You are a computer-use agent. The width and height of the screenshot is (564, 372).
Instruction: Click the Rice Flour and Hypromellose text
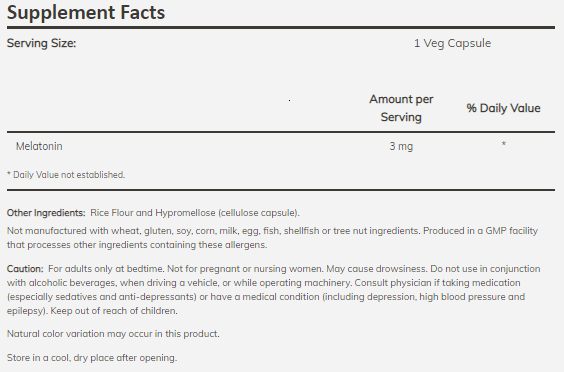coord(195,213)
